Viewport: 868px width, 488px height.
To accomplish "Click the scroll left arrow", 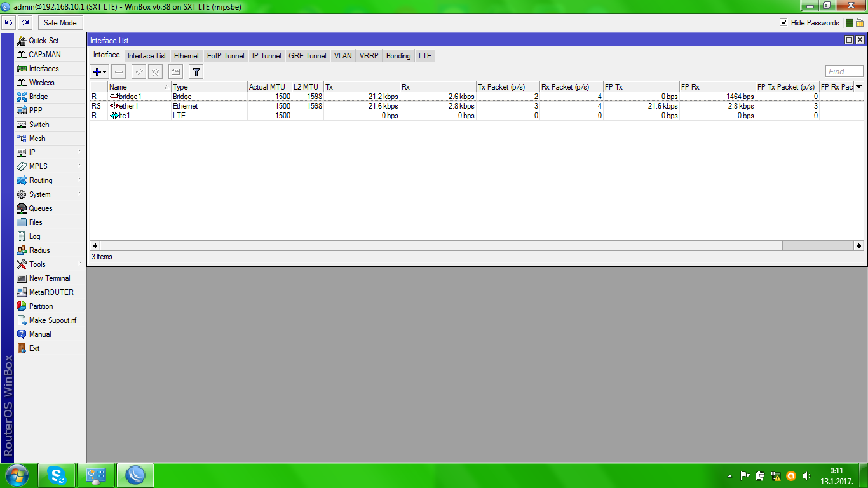I will click(95, 246).
